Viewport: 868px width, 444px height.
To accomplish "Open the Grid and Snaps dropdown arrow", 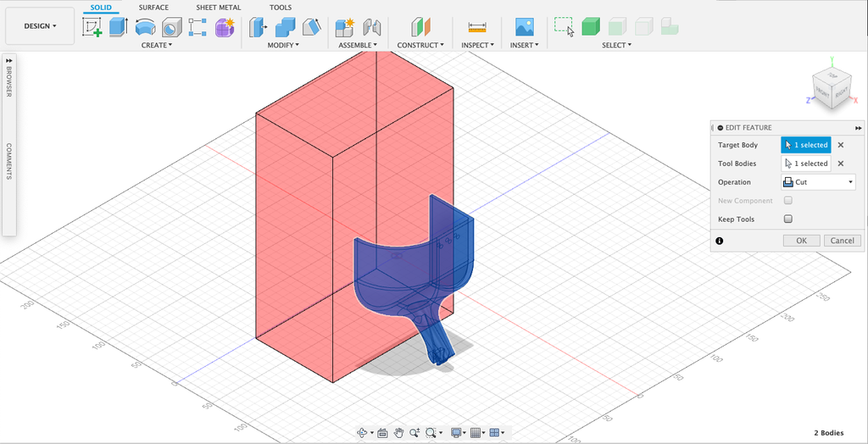I will pos(483,433).
